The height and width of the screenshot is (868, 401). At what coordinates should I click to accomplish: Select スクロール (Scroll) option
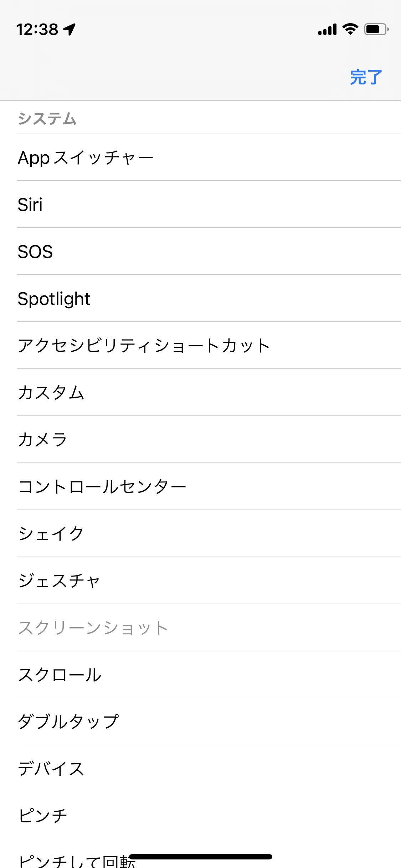tap(60, 675)
